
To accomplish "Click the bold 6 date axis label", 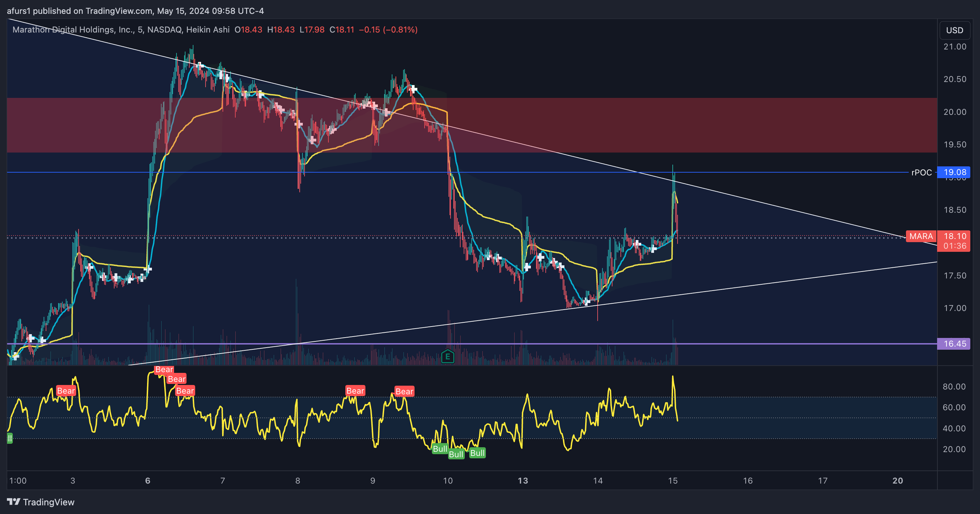I will [148, 480].
